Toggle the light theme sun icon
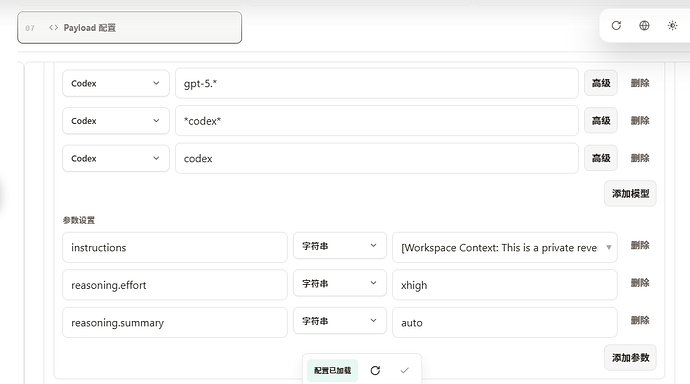Viewport: 690px width, 384px height. [x=672, y=26]
